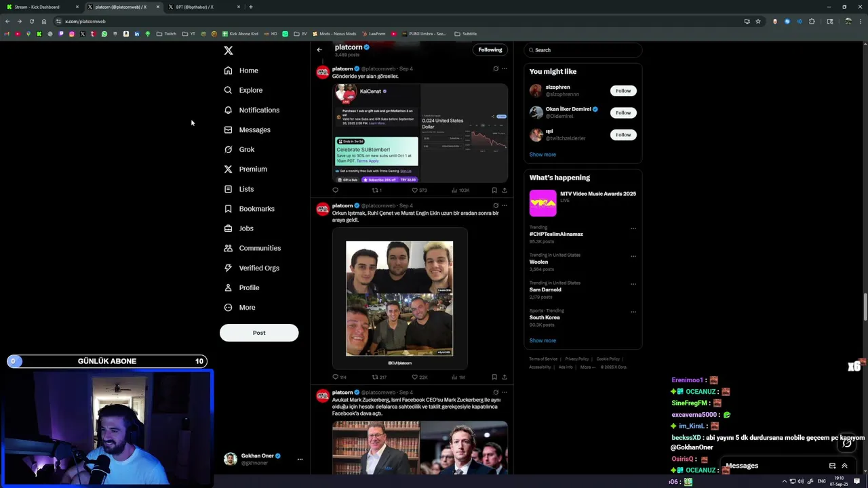Click Show more under What's happening
This screenshot has height=488, width=868.
click(x=542, y=341)
